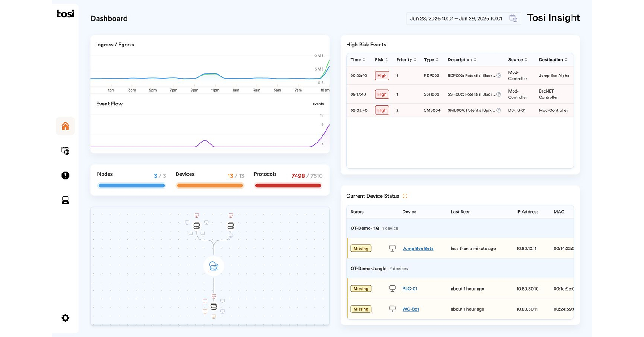The height and width of the screenshot is (337, 644).
Task: Click the Event Flow purple line chart
Action: click(x=210, y=133)
